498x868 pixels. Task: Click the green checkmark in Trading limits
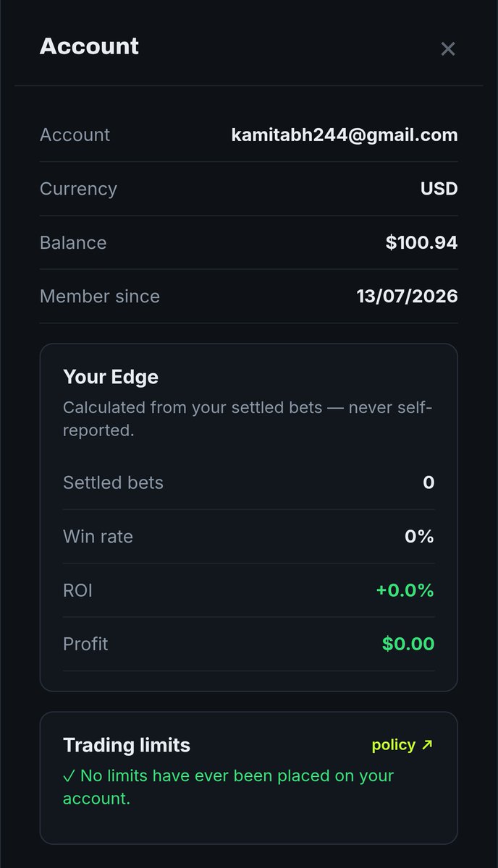(69, 775)
